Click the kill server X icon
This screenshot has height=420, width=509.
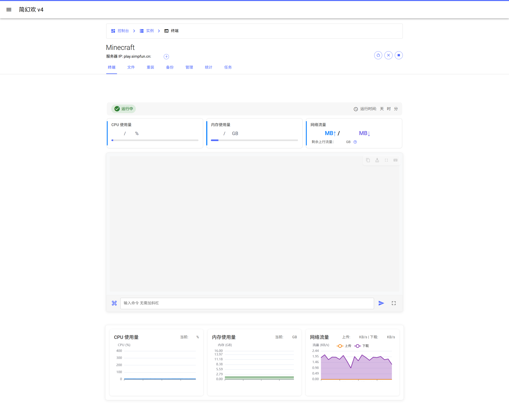(388, 55)
